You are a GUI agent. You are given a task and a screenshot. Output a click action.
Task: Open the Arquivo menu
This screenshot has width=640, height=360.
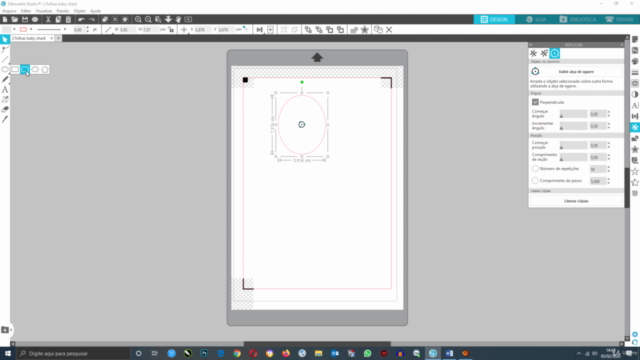tap(9, 11)
